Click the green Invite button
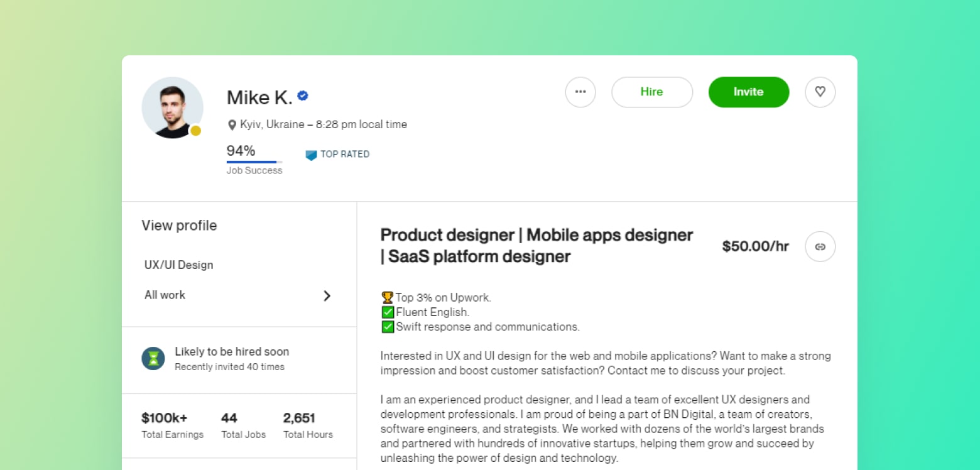This screenshot has height=470, width=980. click(x=749, y=92)
